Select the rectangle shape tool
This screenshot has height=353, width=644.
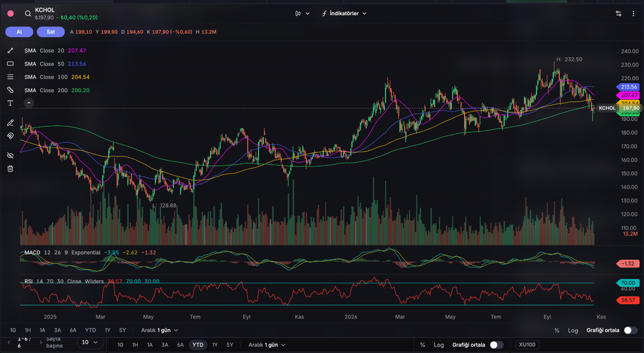10,63
